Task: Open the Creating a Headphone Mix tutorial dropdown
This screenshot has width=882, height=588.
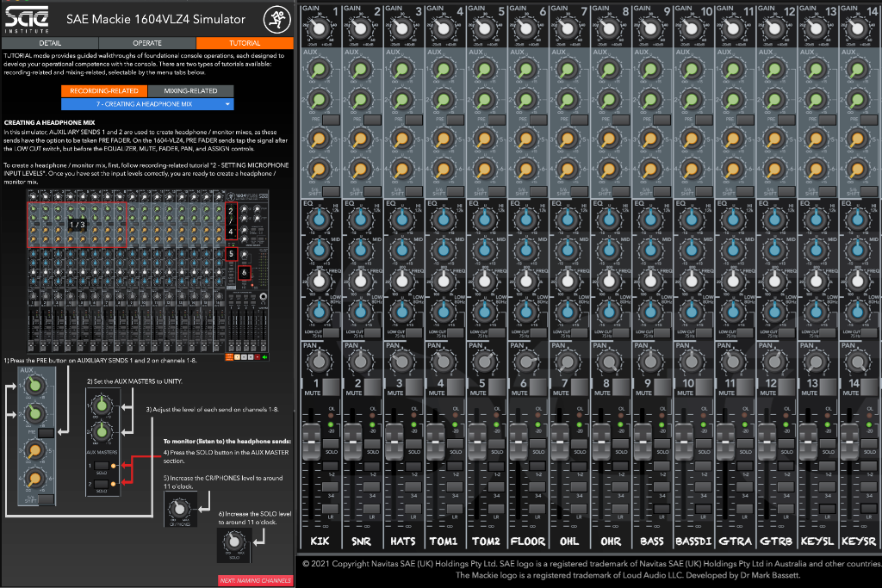Action: [x=146, y=104]
